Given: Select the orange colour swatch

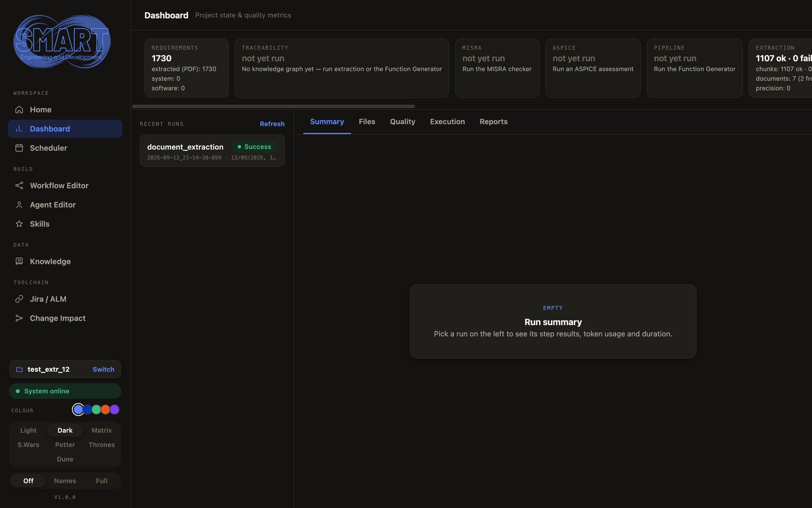Looking at the screenshot, I should (x=105, y=410).
